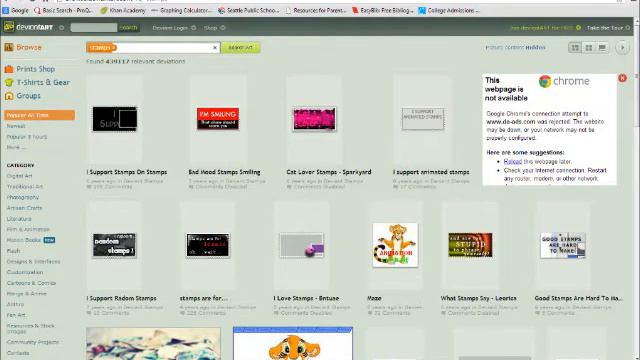This screenshot has width=640, height=360.
Task: Click the deviantART logo icon
Action: (x=9, y=27)
